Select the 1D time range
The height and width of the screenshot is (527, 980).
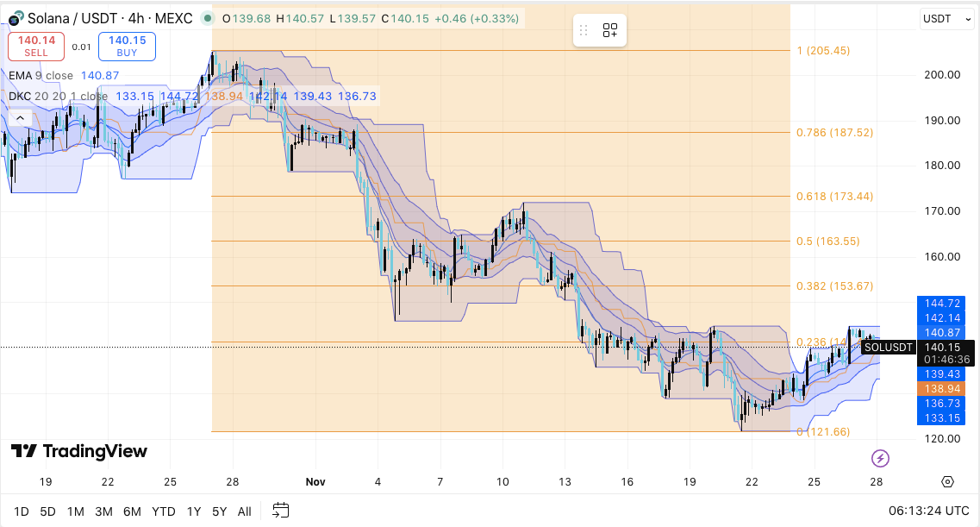[22, 511]
